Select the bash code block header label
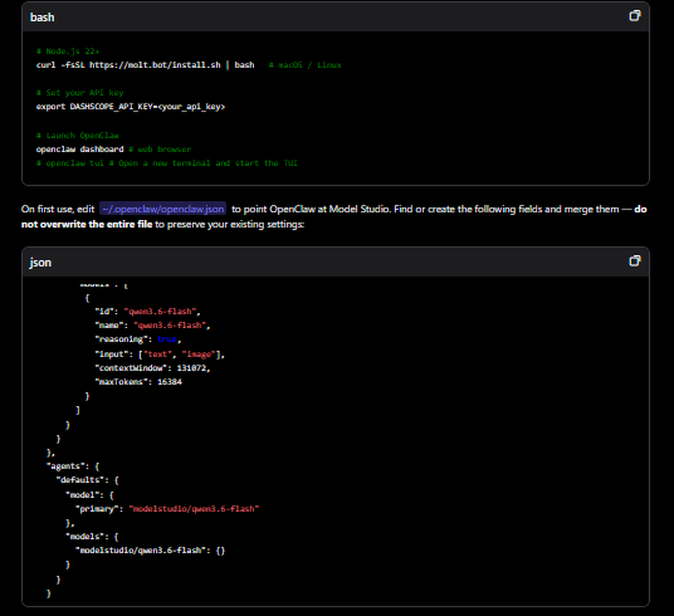Image resolution: width=674 pixels, height=616 pixels. pos(42,17)
